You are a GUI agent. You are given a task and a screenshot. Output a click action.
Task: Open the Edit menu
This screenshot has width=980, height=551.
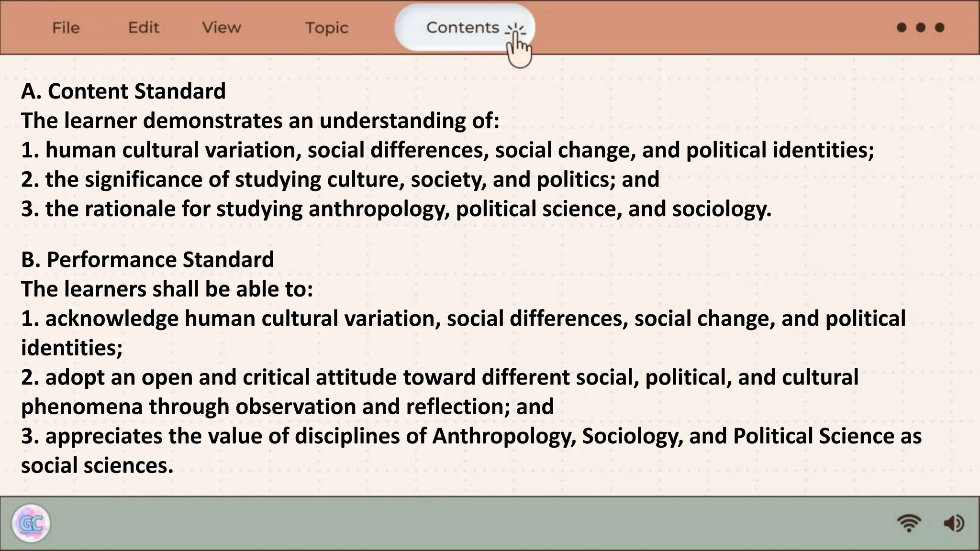tap(144, 28)
